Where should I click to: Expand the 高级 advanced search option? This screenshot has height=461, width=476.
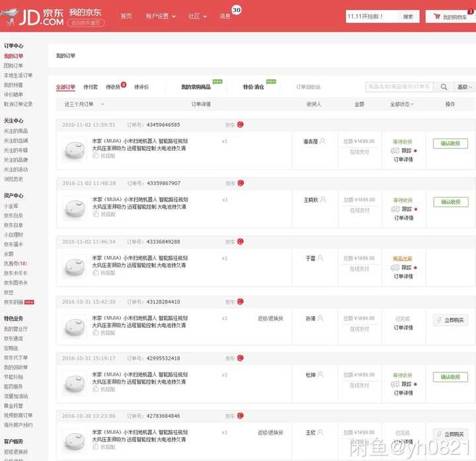[x=465, y=87]
